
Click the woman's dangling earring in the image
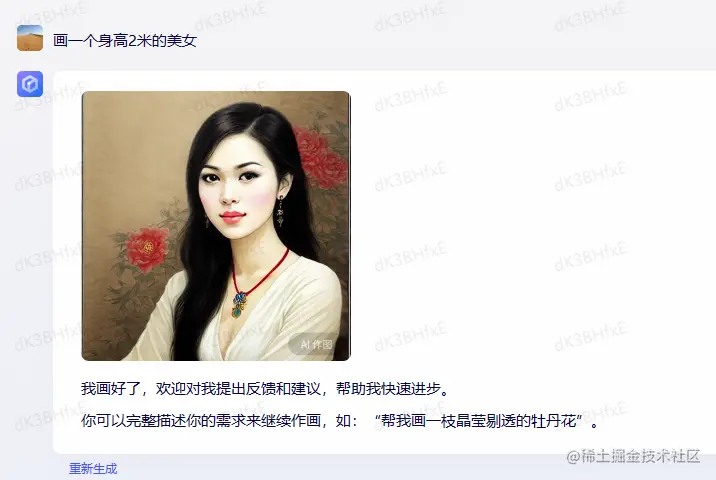(280, 211)
